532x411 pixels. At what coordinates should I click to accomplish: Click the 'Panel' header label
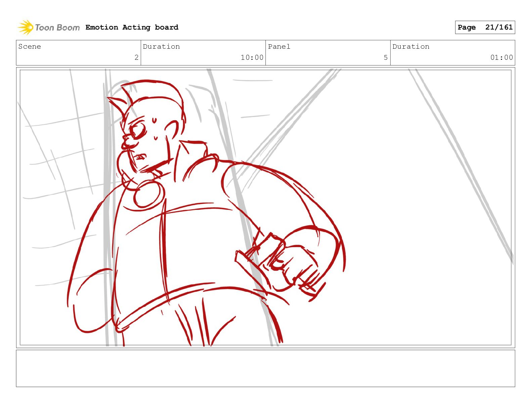pyautogui.click(x=279, y=46)
